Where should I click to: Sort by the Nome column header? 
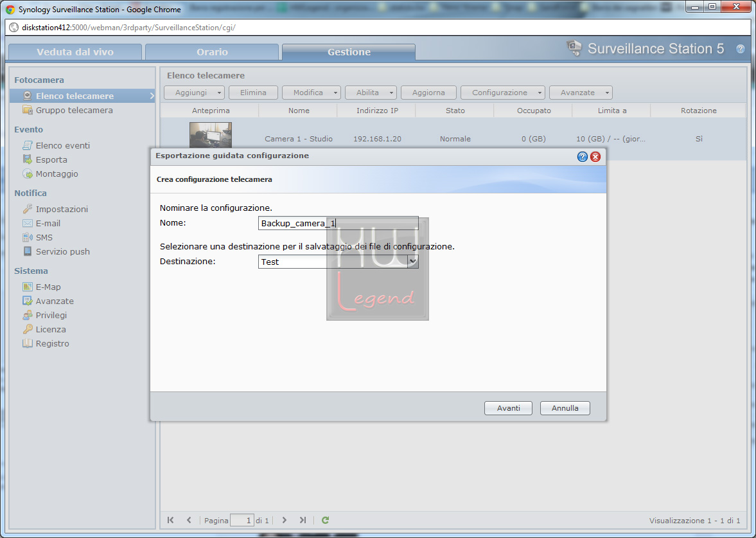[299, 111]
